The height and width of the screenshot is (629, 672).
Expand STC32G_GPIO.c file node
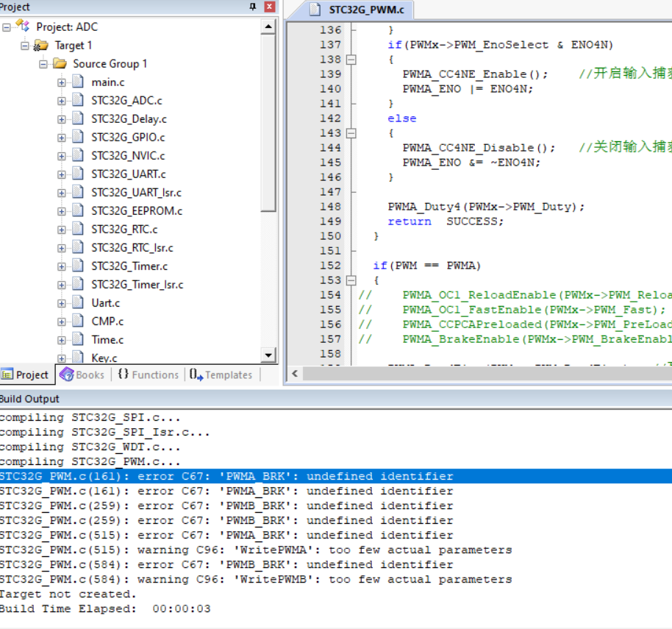coord(62,138)
